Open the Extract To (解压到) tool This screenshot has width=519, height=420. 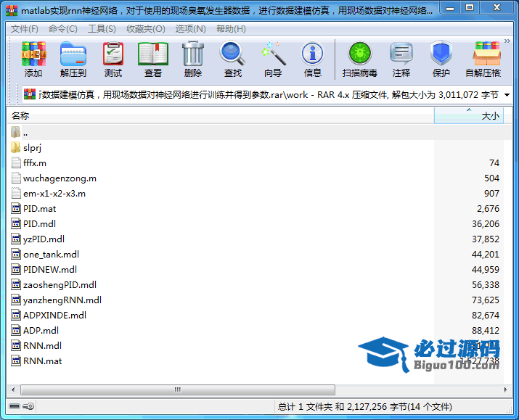73,59
